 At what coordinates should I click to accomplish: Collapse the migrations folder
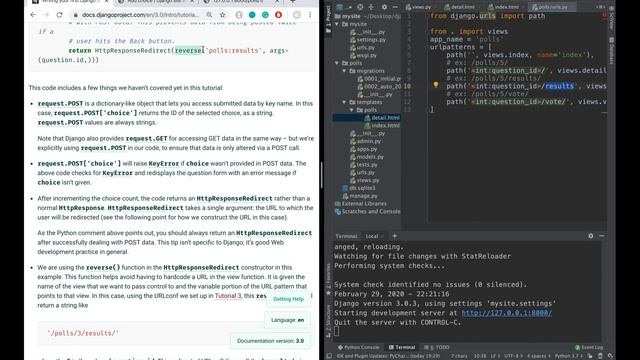(x=344, y=71)
